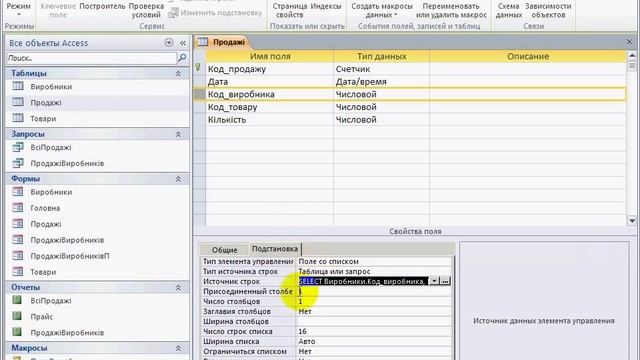Click the Счетчик data type cell
Image resolution: width=640 pixels, height=360 pixels.
click(381, 69)
